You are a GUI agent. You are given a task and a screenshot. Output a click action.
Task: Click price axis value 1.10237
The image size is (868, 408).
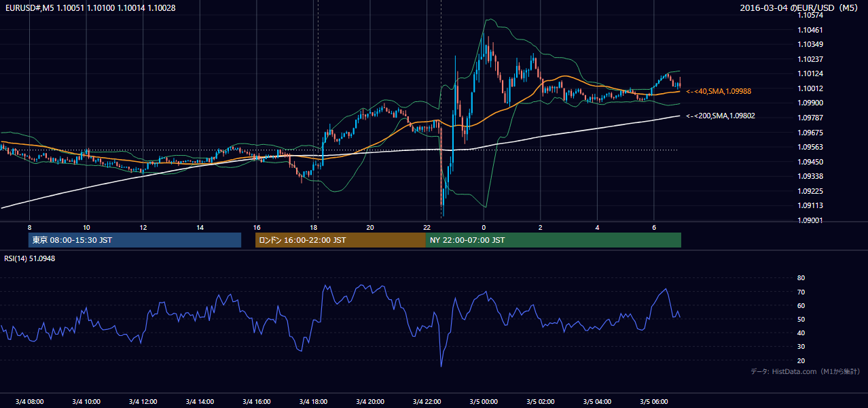coord(810,59)
